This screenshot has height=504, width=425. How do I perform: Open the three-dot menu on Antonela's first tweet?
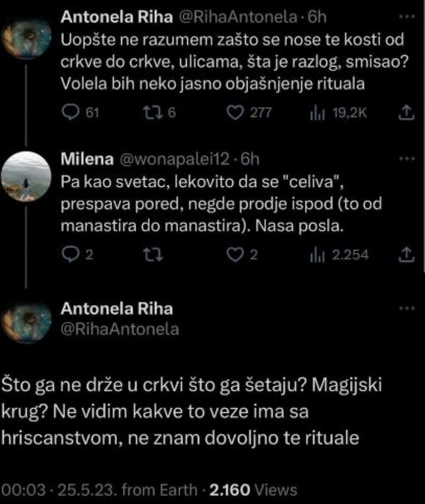tap(407, 17)
